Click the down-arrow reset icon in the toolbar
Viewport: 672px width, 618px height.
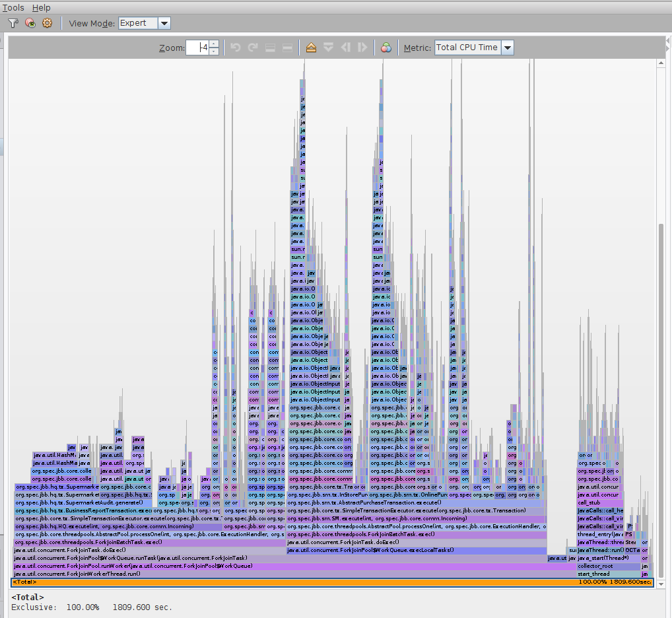[x=328, y=47]
